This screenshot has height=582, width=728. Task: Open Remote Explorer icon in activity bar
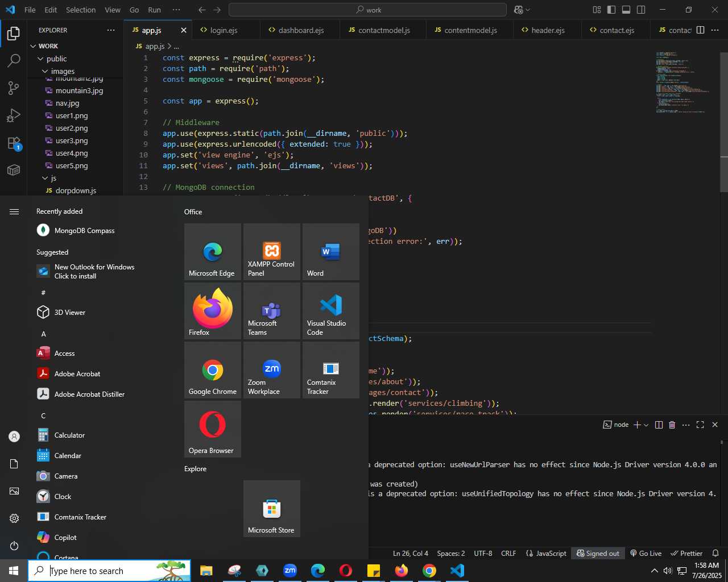tap(14, 170)
